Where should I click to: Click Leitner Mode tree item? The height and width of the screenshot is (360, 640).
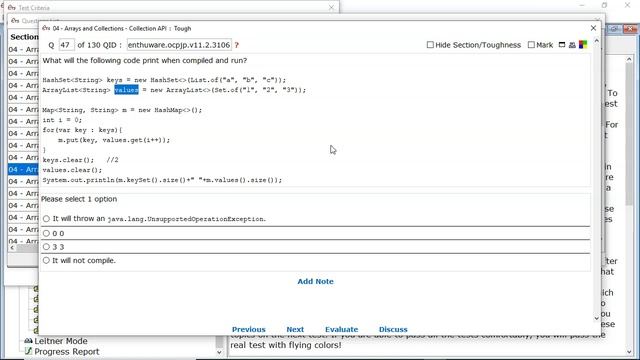tap(60, 341)
